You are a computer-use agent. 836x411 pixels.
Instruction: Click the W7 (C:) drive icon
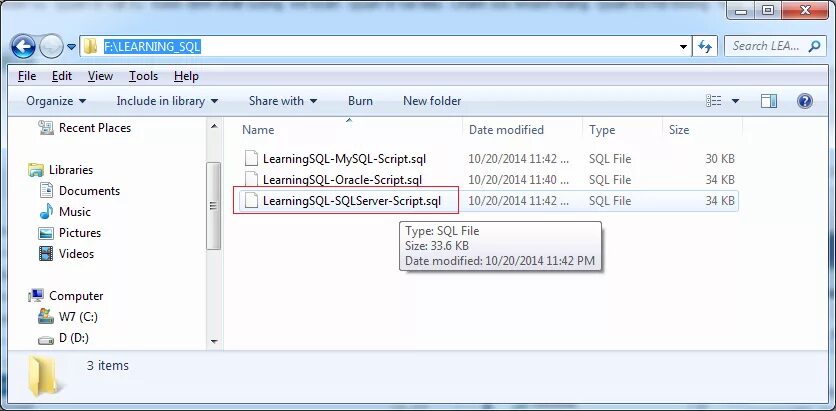(x=46, y=317)
